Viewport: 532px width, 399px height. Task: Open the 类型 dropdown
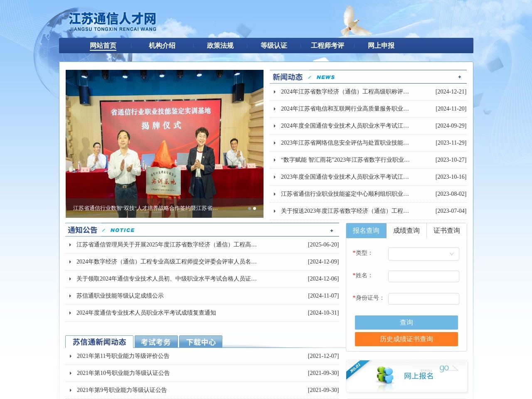(424, 254)
